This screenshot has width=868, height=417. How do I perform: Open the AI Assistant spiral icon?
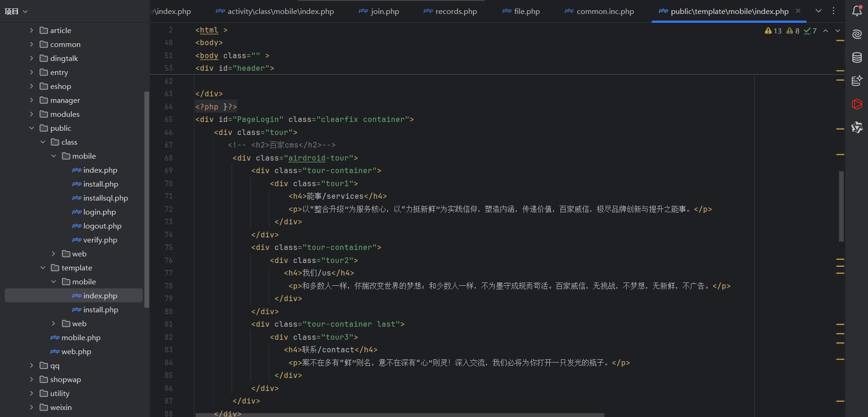pos(856,34)
